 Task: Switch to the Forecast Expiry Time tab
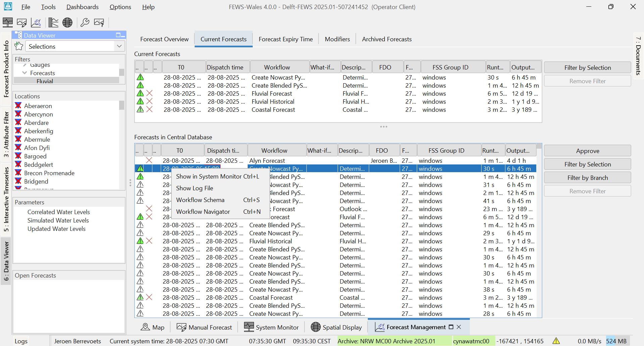pos(285,39)
